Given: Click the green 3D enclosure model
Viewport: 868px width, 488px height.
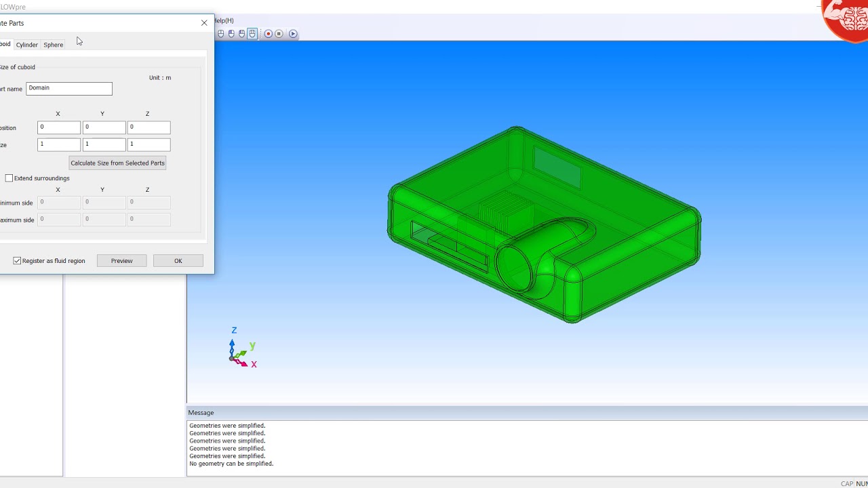Looking at the screenshot, I should pyautogui.click(x=544, y=224).
